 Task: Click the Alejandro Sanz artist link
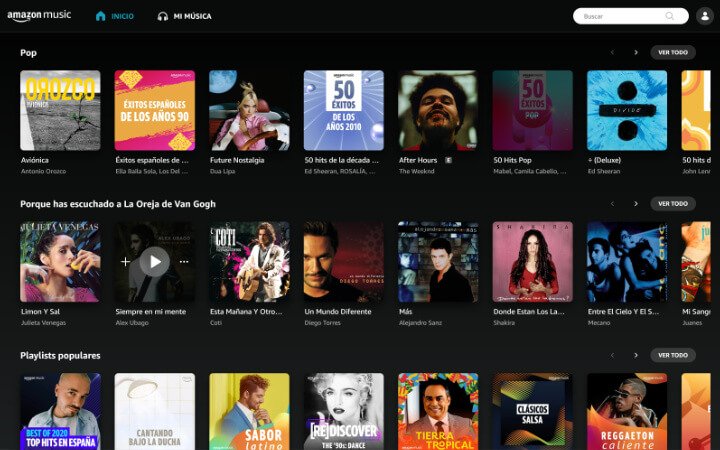(421, 323)
